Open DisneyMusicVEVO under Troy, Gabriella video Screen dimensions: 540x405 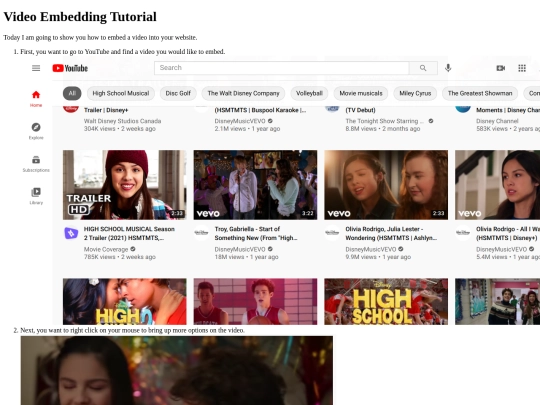pyautogui.click(x=240, y=249)
